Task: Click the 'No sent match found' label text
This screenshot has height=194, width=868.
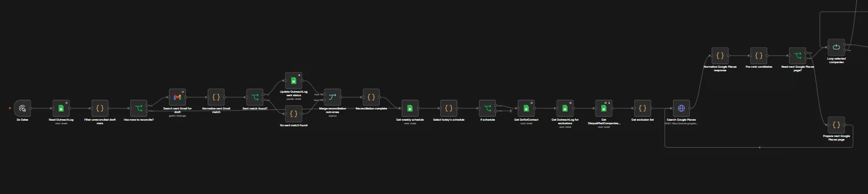Action: [294, 125]
